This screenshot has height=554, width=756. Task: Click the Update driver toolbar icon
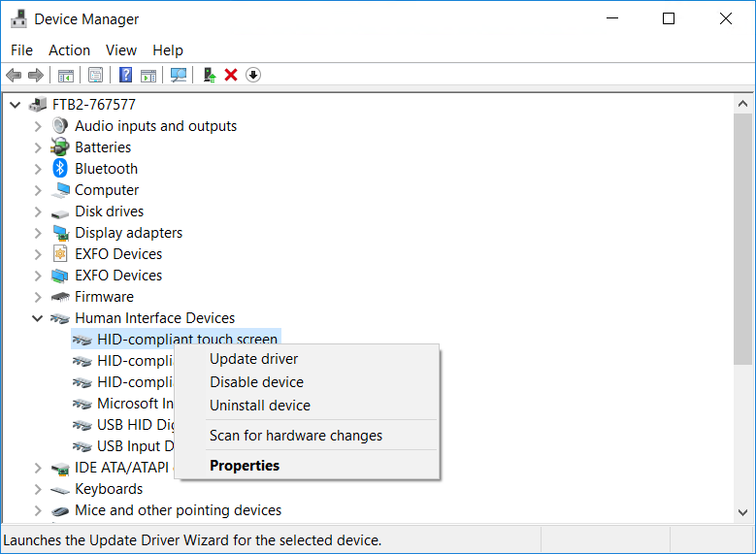click(x=210, y=76)
